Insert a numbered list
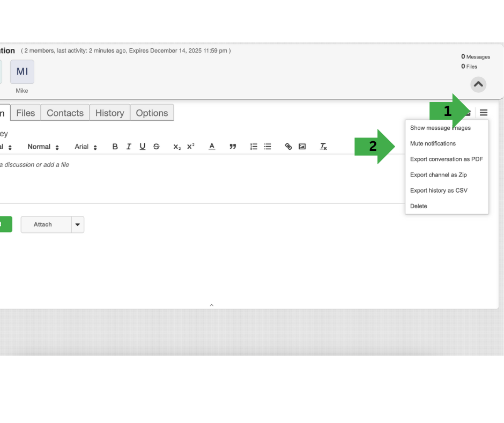Viewport: 504px width, 423px height. click(x=254, y=147)
